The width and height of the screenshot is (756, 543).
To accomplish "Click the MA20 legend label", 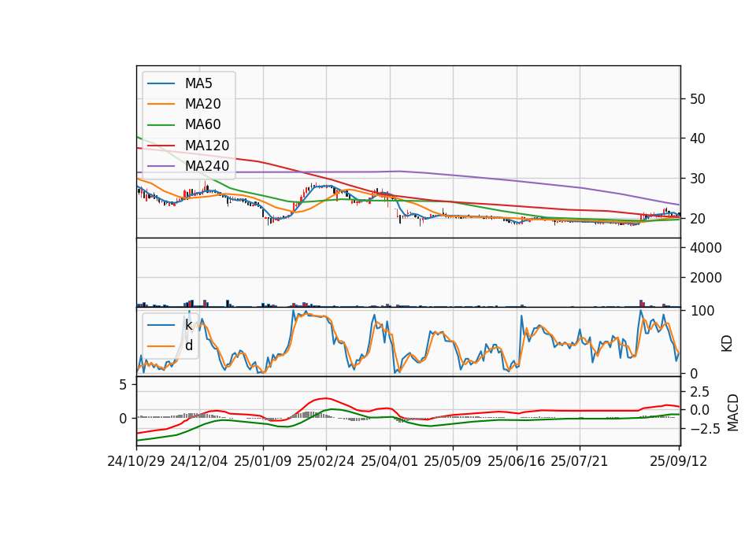I will tap(203, 104).
